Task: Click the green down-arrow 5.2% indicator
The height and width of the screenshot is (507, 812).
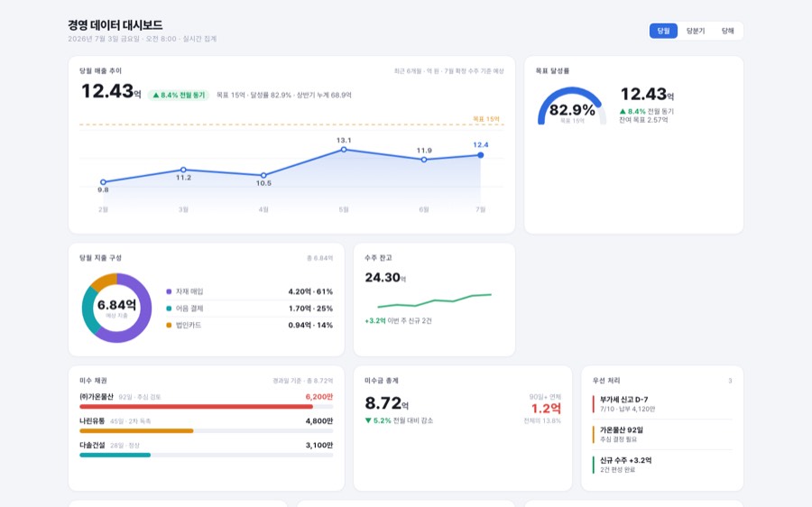Action: coord(377,420)
